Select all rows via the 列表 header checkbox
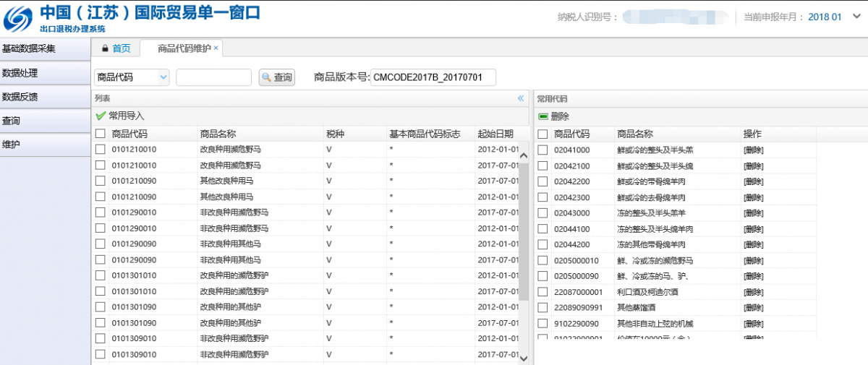Image resolution: width=868 pixels, height=365 pixels. click(x=101, y=134)
